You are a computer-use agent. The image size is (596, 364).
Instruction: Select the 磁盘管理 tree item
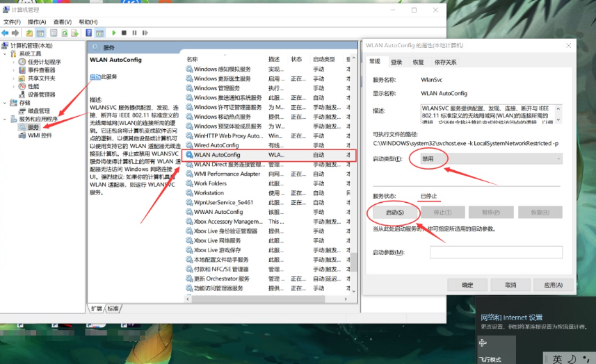(38, 111)
